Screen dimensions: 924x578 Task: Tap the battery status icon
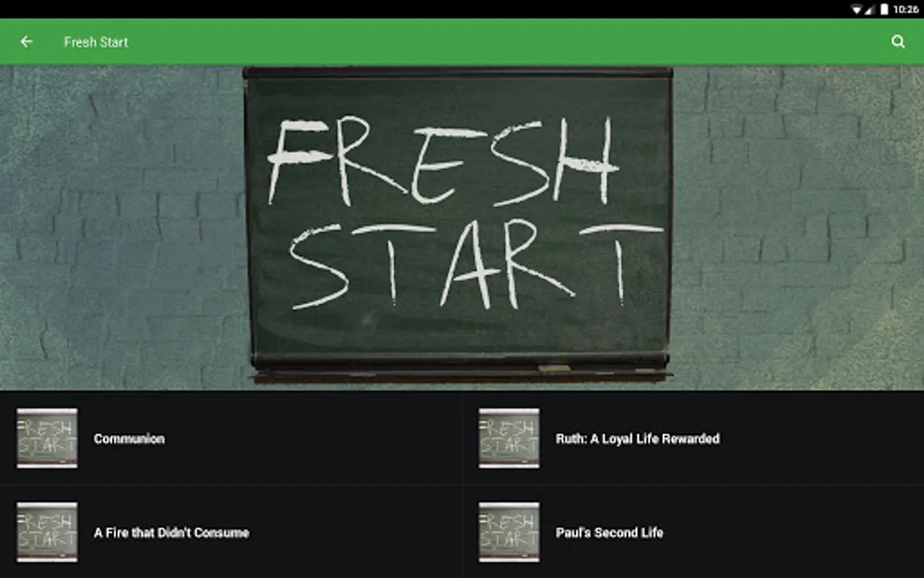[884, 9]
